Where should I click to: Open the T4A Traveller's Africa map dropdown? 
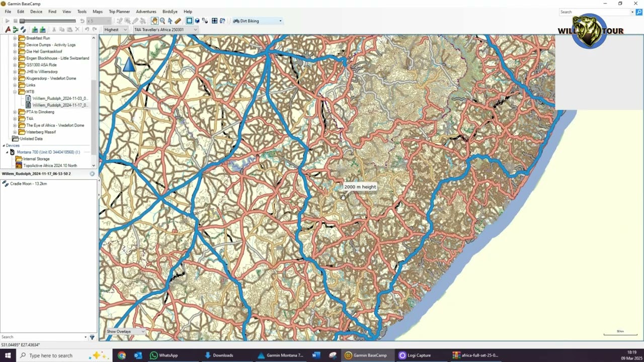[165, 30]
